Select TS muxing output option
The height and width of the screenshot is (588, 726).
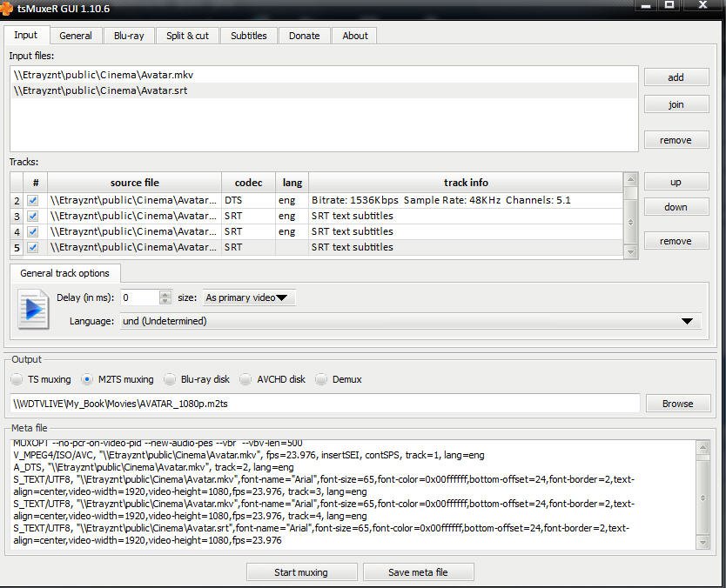point(17,379)
